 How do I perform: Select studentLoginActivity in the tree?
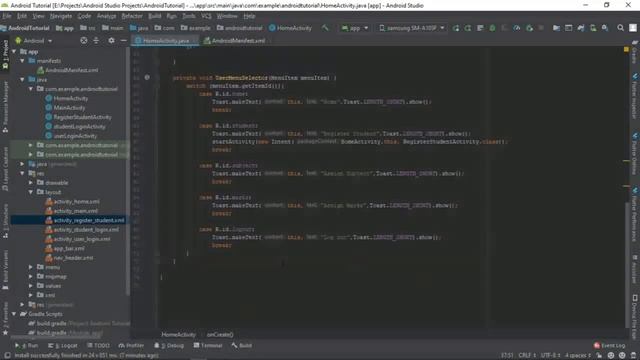[76, 127]
